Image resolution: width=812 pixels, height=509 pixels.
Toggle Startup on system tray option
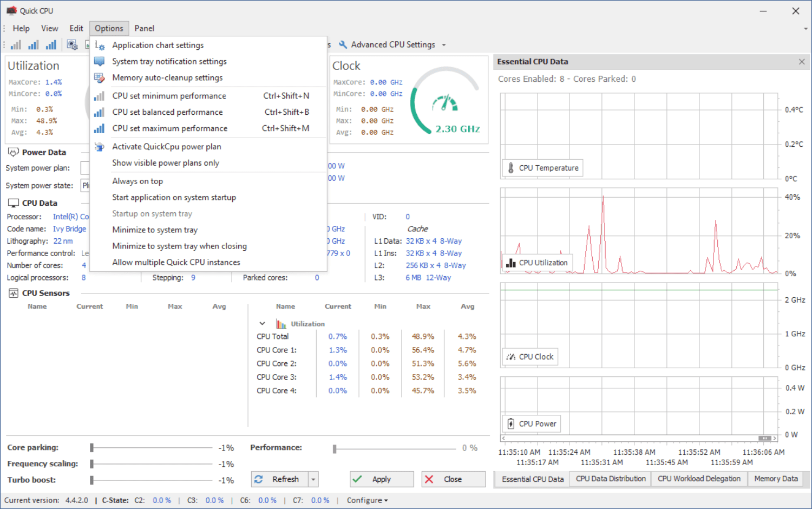click(x=208, y=214)
